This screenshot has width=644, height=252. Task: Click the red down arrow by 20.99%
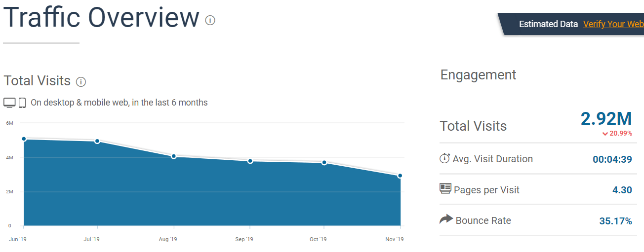[604, 134]
